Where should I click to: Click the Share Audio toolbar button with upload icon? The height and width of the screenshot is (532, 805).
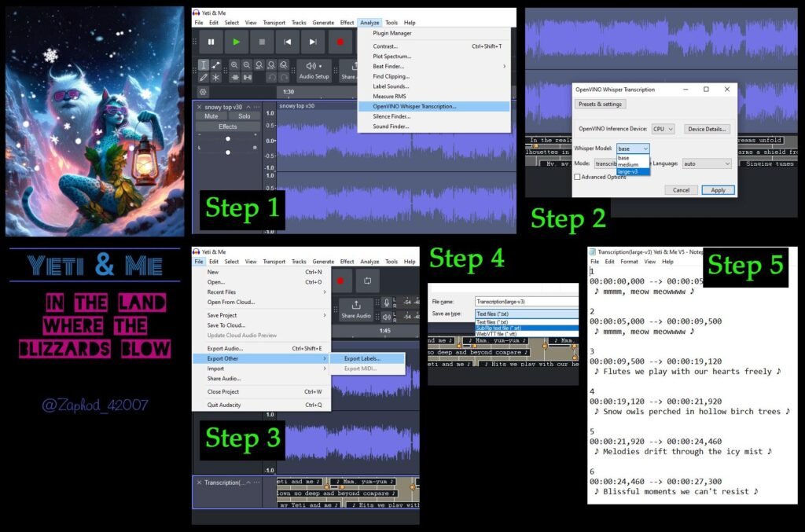(356, 310)
